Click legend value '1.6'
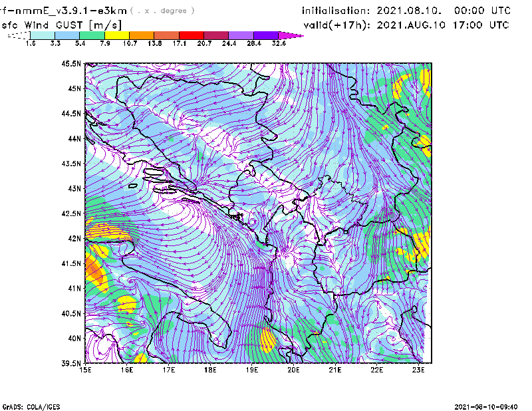532x411 pixels. [31, 43]
